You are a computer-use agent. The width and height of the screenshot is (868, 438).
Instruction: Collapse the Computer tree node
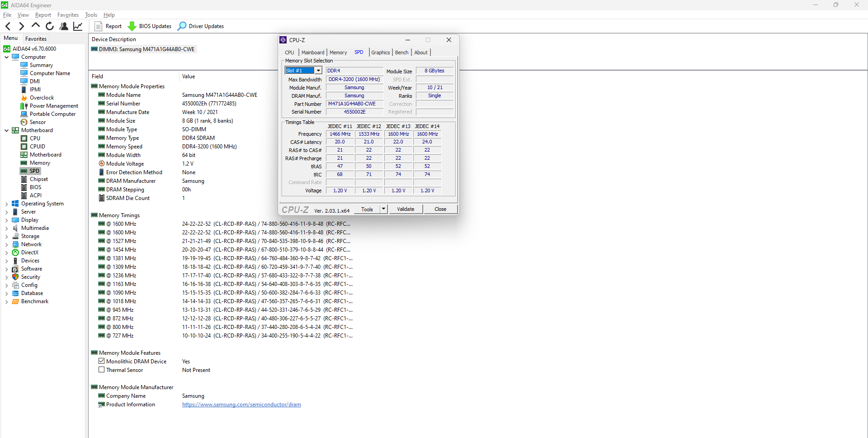click(7, 57)
